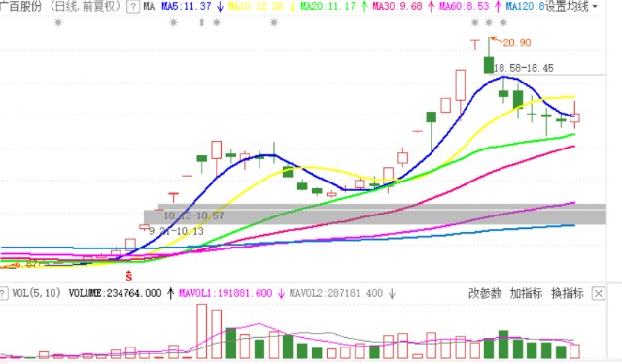Click the rightmost star info marker
This screenshot has width=622, height=364.
503,23
